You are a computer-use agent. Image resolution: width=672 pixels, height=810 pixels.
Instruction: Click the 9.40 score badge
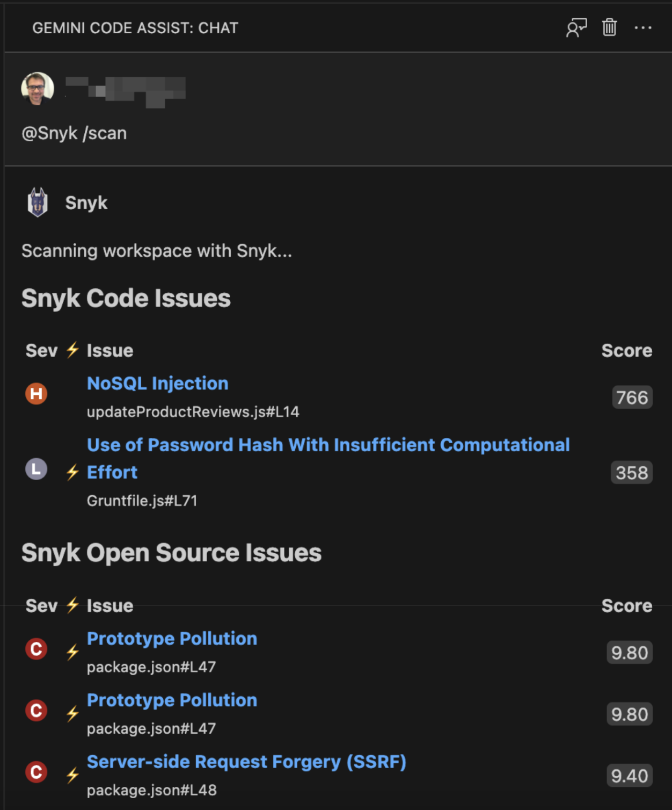tap(630, 776)
